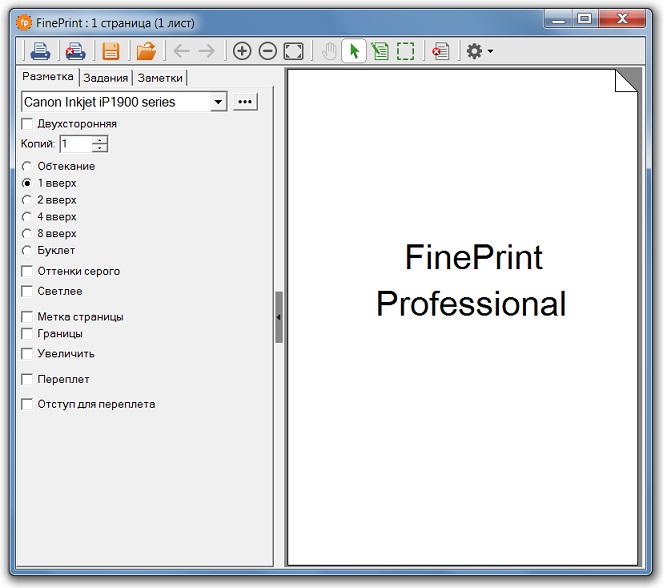Select the 1 вверх radio button
663x588 pixels.
pos(27,183)
